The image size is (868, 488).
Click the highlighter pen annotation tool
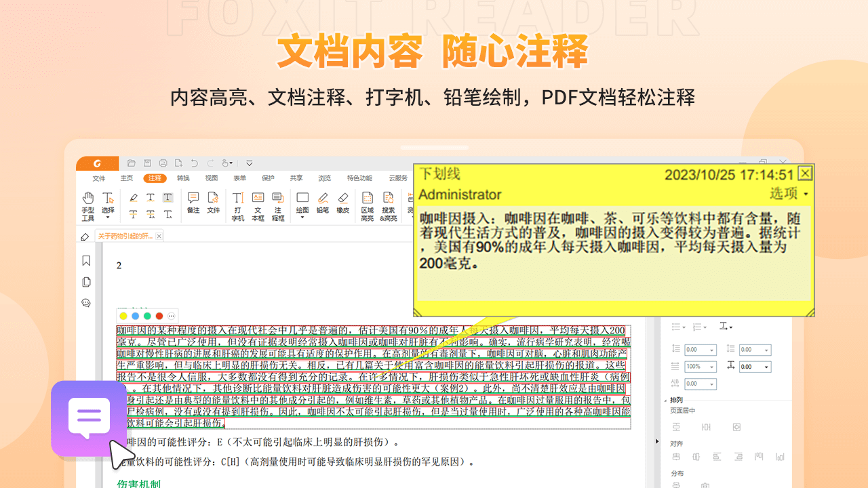coord(134,197)
